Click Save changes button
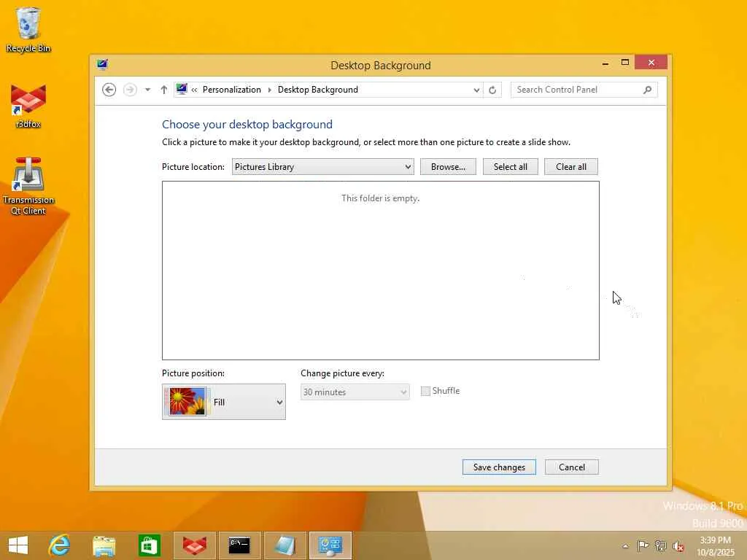747x560 pixels. pyautogui.click(x=499, y=467)
